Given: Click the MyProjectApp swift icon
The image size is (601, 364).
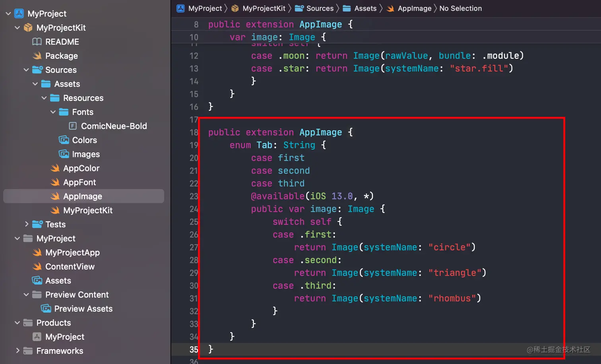Looking at the screenshot, I should 37,252.
